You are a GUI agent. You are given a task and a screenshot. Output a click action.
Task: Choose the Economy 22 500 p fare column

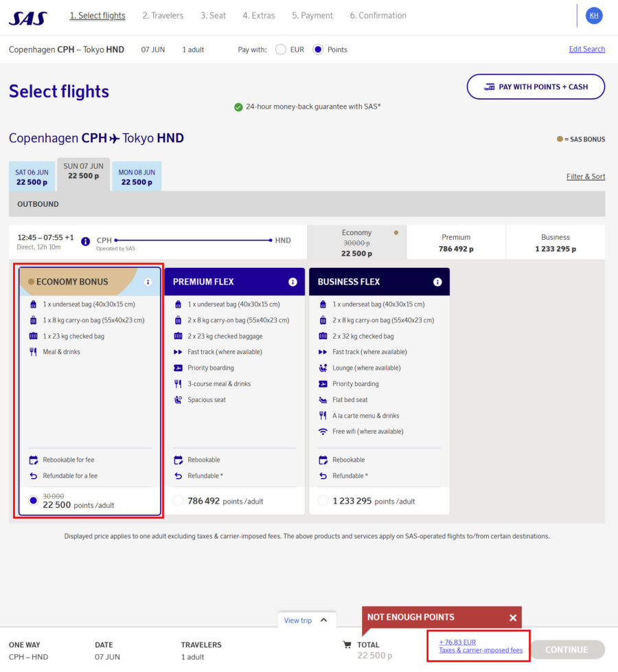pos(357,243)
